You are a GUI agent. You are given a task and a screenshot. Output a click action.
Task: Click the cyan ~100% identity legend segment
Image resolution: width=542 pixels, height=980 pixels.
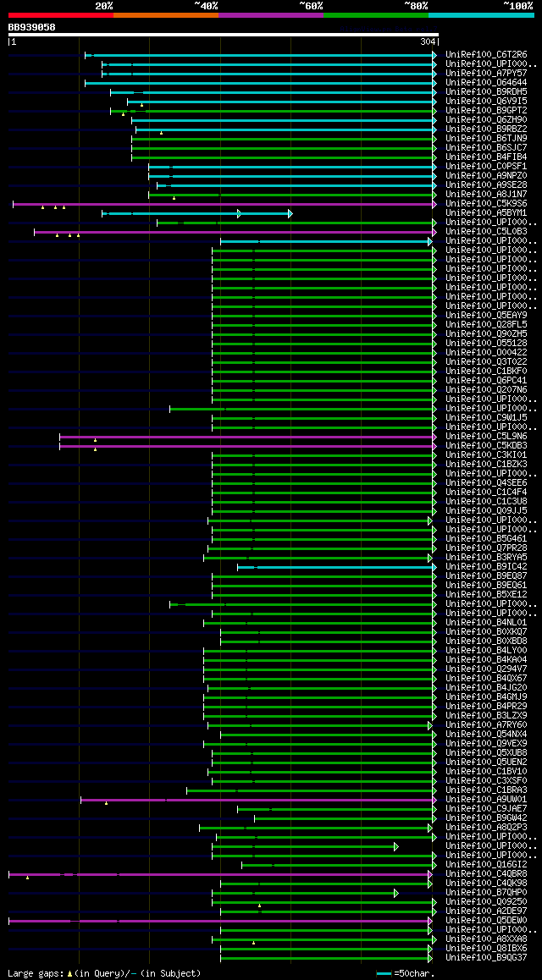tap(481, 14)
